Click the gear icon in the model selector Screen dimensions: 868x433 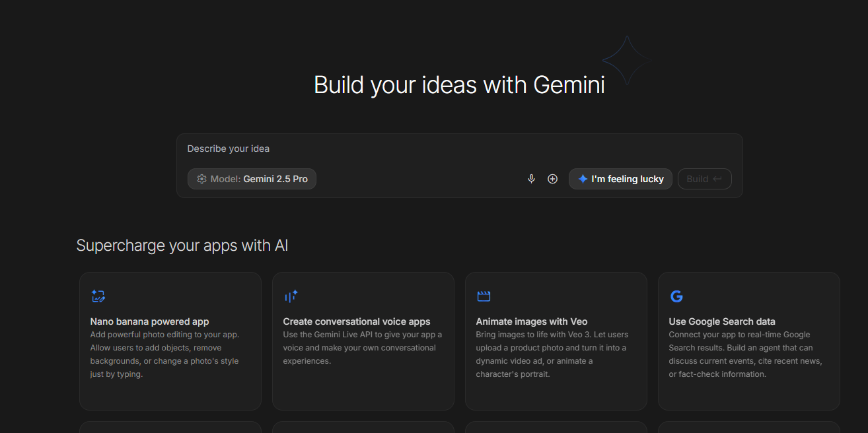(x=201, y=179)
